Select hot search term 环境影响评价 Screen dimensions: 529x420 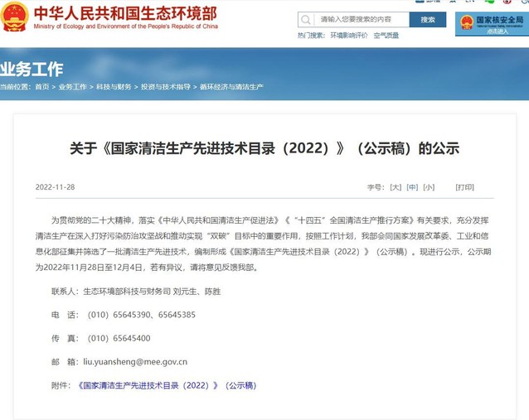tap(348, 36)
